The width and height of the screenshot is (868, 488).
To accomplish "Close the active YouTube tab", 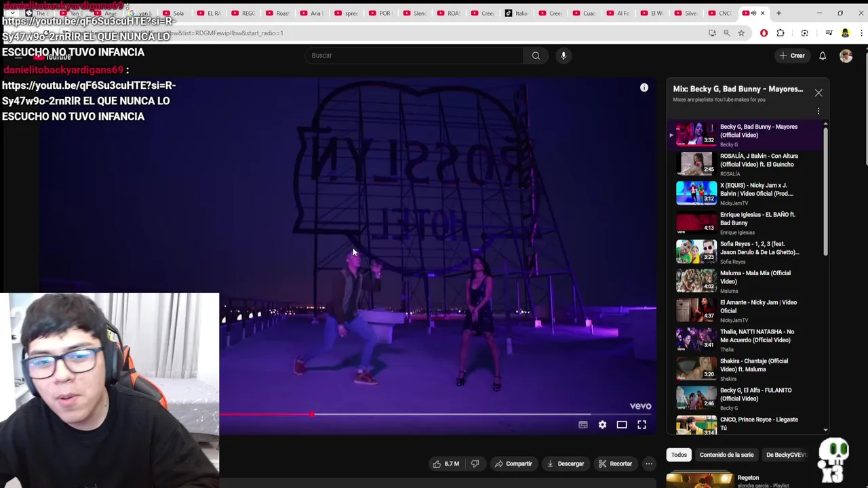I will tap(762, 13).
